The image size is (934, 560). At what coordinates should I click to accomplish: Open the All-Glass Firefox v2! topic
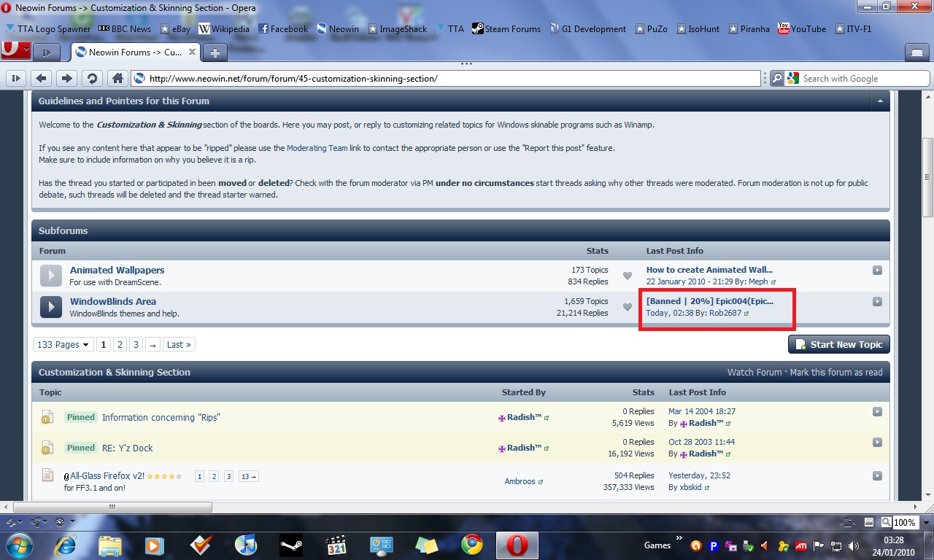(x=107, y=476)
